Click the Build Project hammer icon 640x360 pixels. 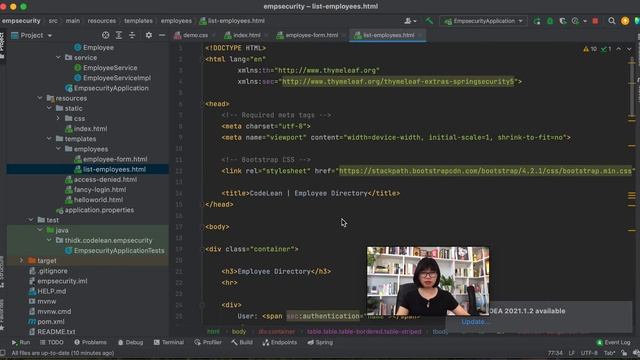click(x=429, y=21)
